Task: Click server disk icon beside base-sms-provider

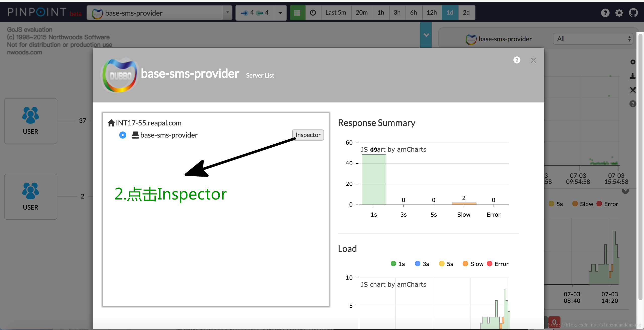Action: (x=135, y=135)
